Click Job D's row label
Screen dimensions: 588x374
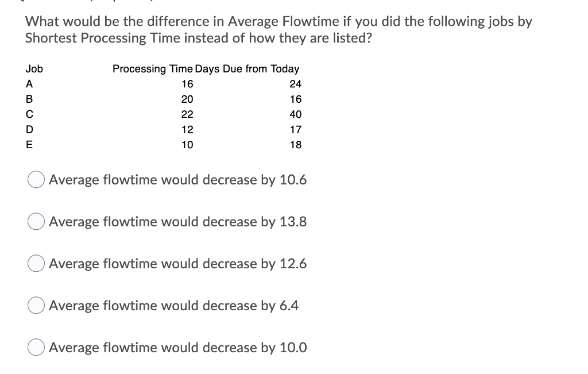pyautogui.click(x=28, y=130)
